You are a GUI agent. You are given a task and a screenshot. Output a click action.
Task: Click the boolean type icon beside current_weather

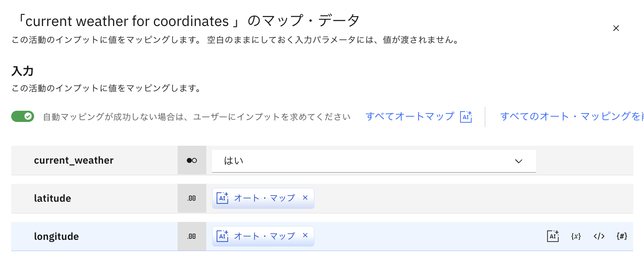coord(192,160)
